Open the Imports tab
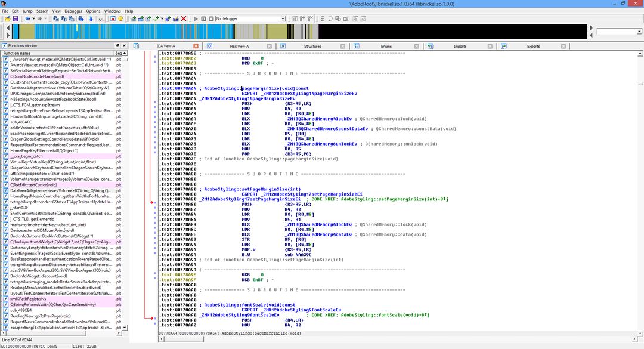 [x=460, y=46]
